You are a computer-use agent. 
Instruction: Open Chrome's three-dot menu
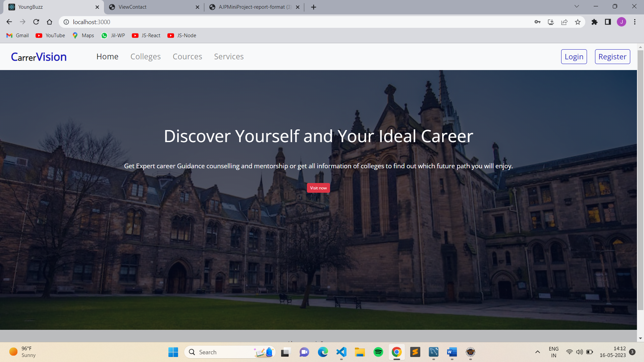click(635, 22)
